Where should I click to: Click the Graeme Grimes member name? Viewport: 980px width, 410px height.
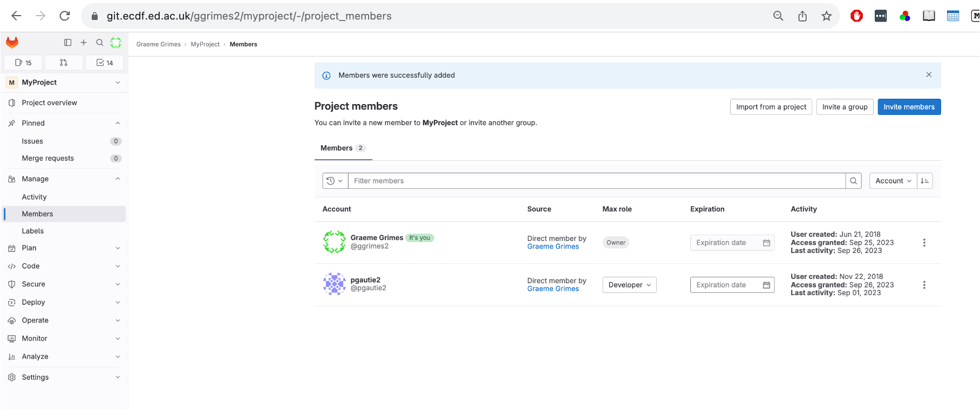tap(377, 237)
